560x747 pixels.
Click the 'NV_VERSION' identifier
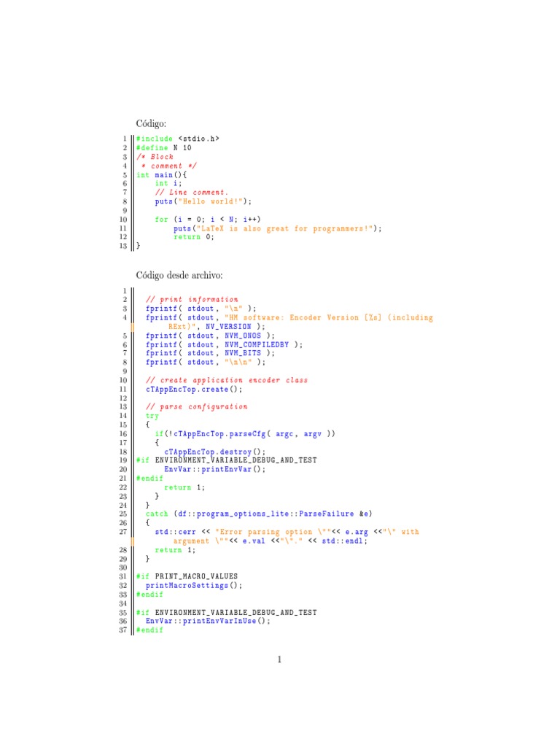228,326
